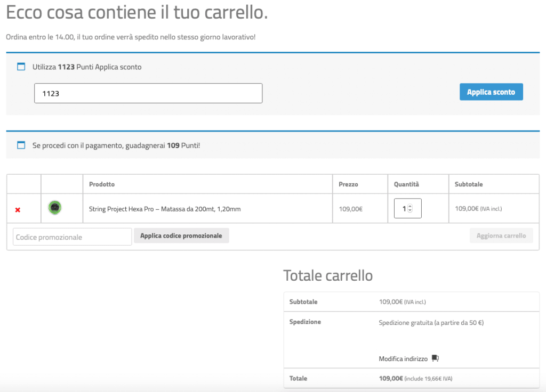Click the Ordina entro le 14.00 notice
The width and height of the screenshot is (546, 392).
pyautogui.click(x=131, y=37)
